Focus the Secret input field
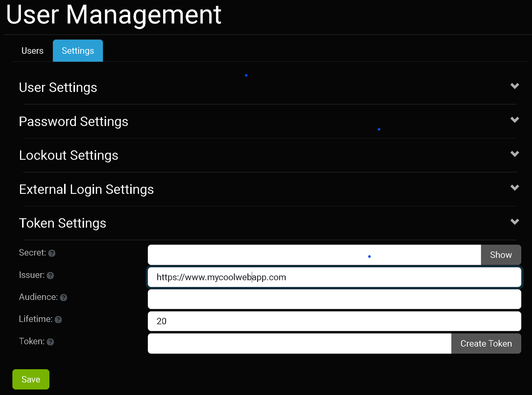Viewport: 532px width, 395px height. coord(314,255)
